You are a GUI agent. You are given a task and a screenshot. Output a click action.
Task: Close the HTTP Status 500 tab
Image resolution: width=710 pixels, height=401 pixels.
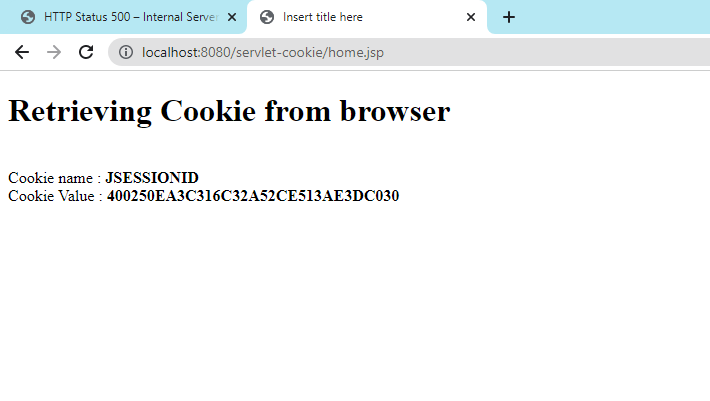pyautogui.click(x=232, y=17)
